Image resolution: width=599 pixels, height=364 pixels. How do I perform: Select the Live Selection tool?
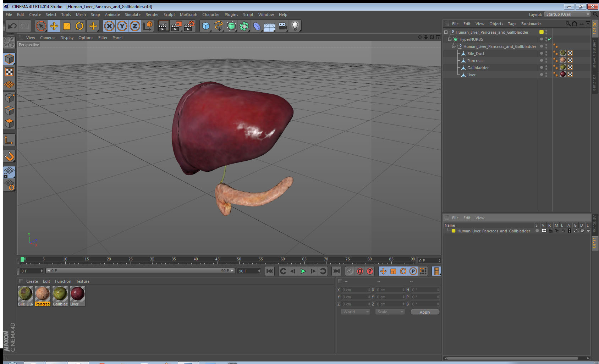pos(41,26)
